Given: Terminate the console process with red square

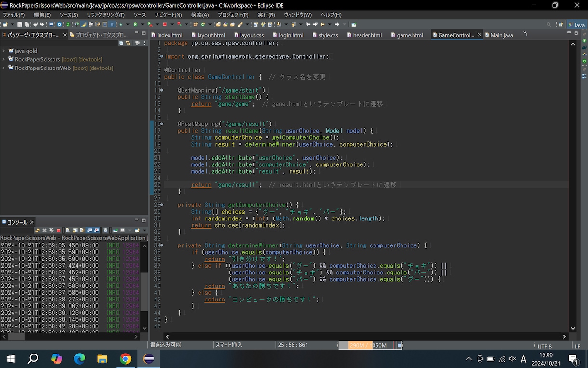Looking at the screenshot, I should click(59, 231).
